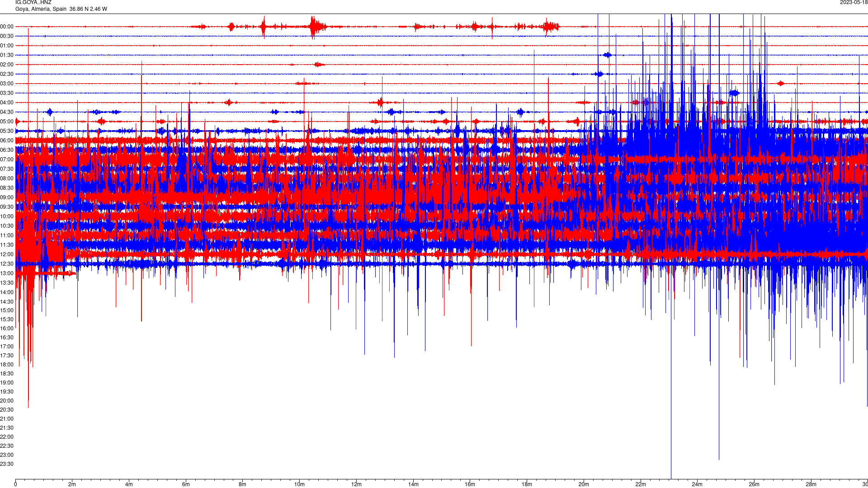The image size is (868, 488).
Task: Select the 12:00 trace time label
Action: pyautogui.click(x=7, y=254)
